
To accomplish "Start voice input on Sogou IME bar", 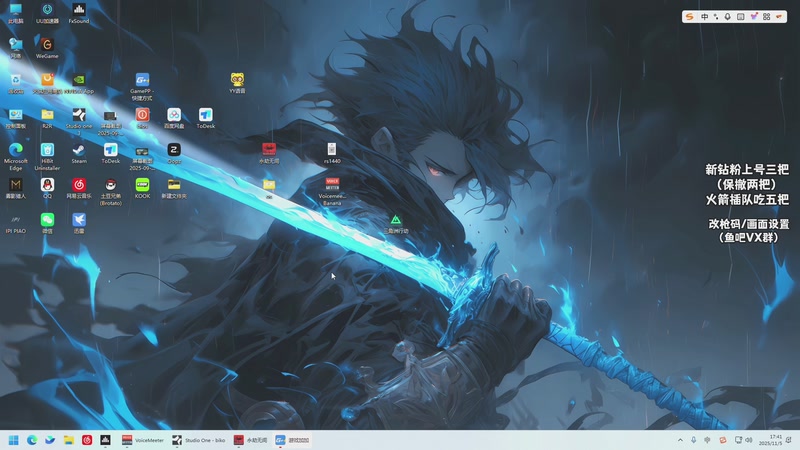I will pyautogui.click(x=728, y=17).
